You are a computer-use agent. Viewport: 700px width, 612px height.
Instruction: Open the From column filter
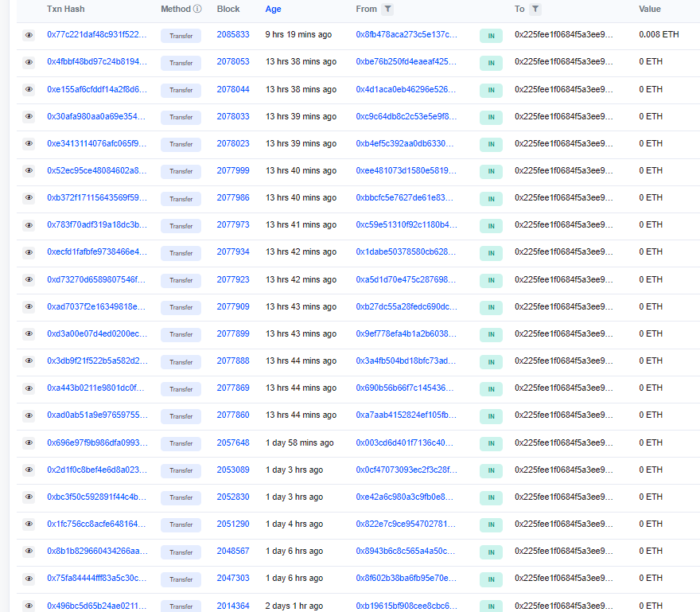coord(387,9)
